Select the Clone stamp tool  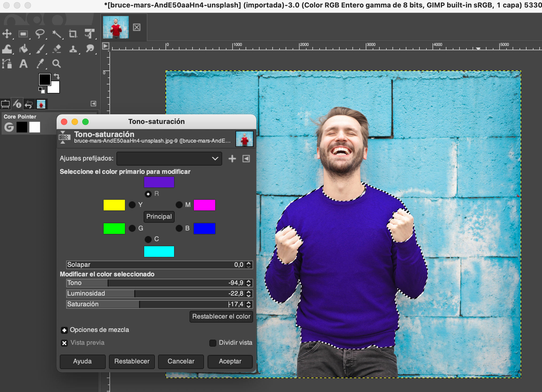coord(73,49)
